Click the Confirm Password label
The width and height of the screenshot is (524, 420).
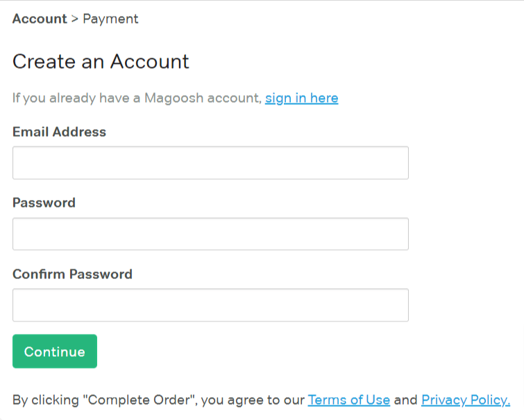[x=72, y=274]
